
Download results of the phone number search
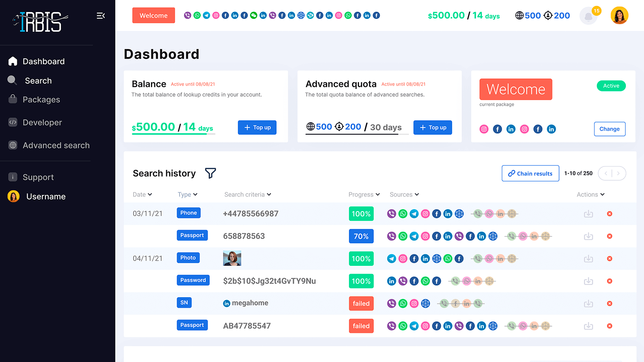click(x=588, y=214)
